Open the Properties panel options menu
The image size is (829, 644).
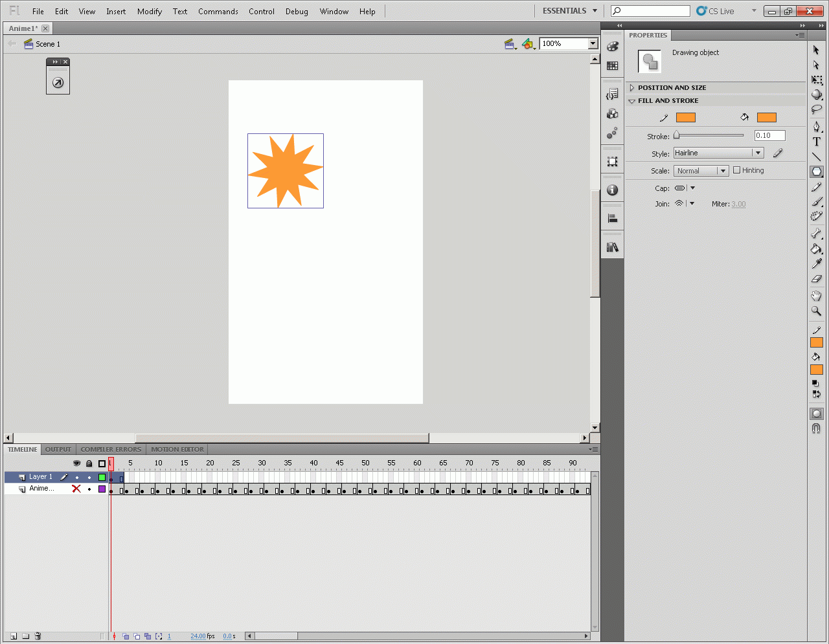tap(801, 35)
